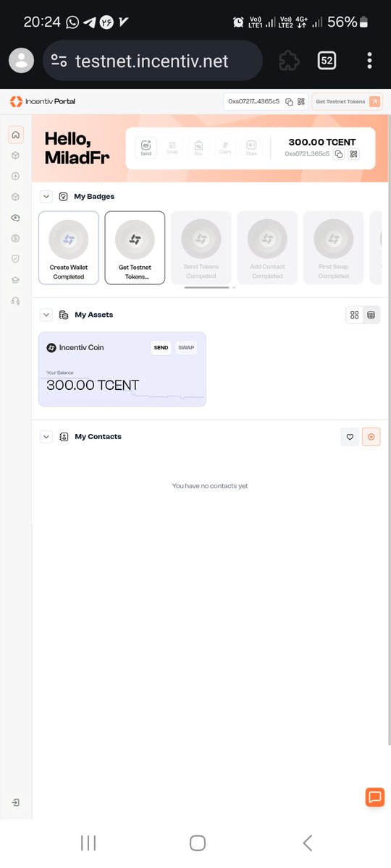Click 'You have no contacts yet' text
The height and width of the screenshot is (868, 391).
(x=210, y=486)
